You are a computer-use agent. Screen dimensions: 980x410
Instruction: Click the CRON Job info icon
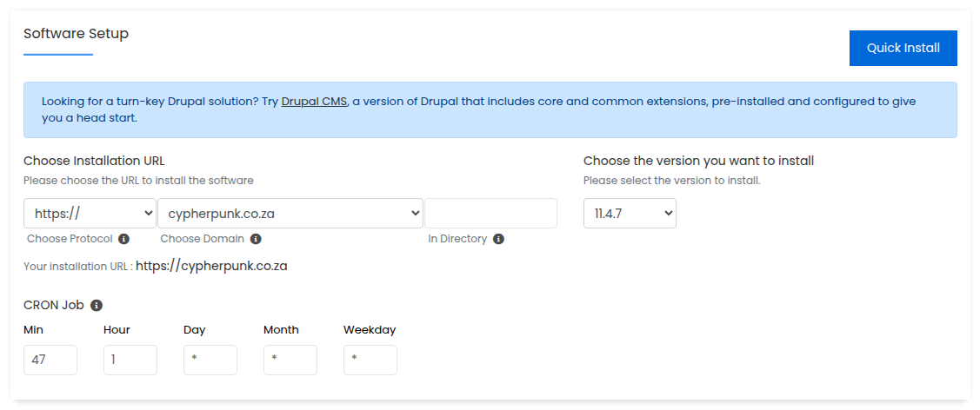[97, 305]
